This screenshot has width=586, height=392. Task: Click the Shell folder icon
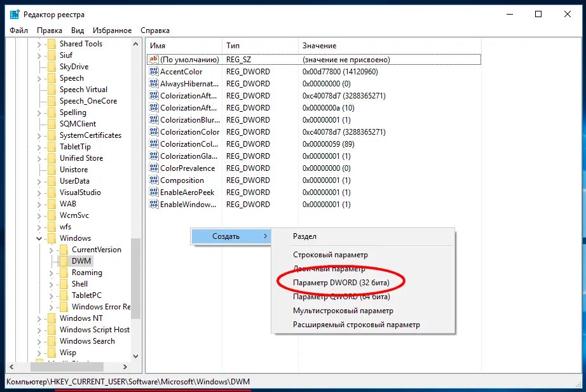coord(64,284)
